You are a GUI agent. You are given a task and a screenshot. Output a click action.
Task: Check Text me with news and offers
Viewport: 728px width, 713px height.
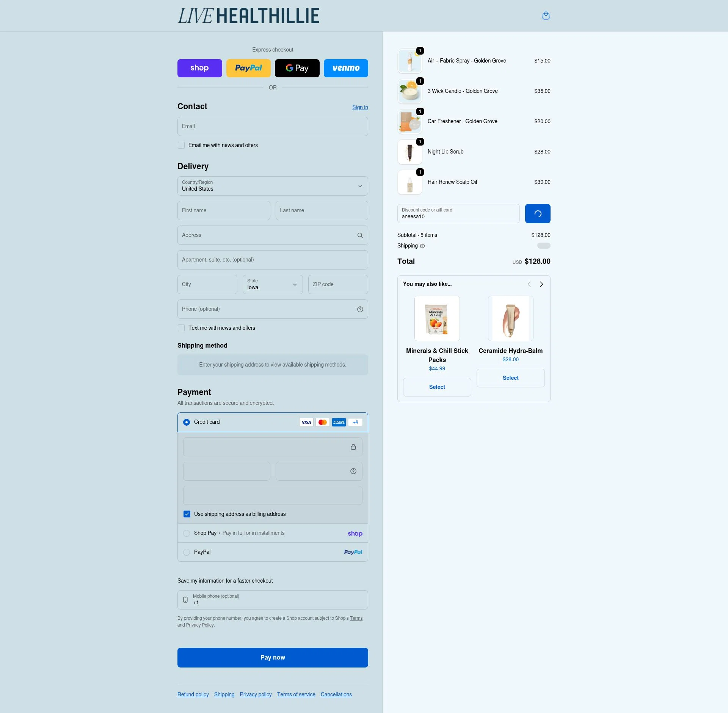(x=181, y=328)
